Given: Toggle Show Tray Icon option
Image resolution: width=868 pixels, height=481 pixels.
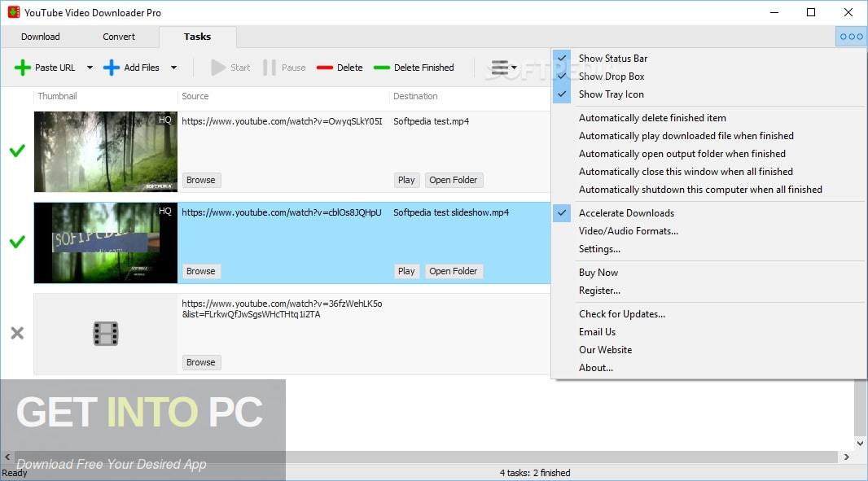Looking at the screenshot, I should coord(708,94).
